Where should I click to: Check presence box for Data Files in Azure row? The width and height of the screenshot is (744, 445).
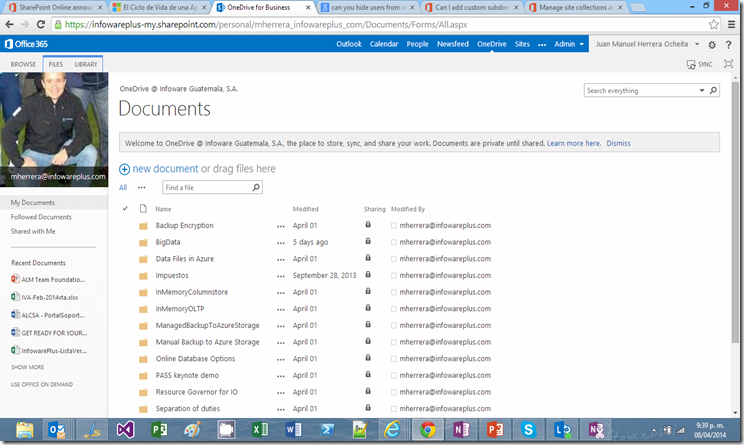click(x=394, y=259)
